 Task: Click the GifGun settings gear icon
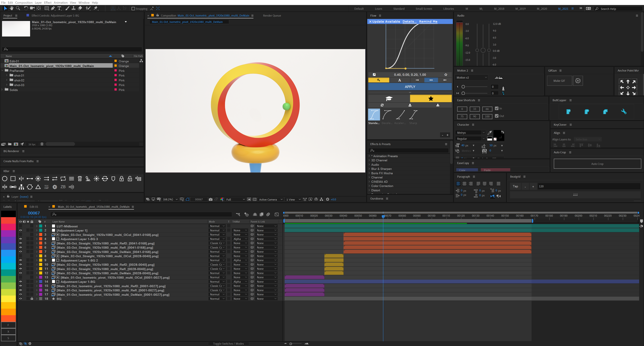coord(578,81)
